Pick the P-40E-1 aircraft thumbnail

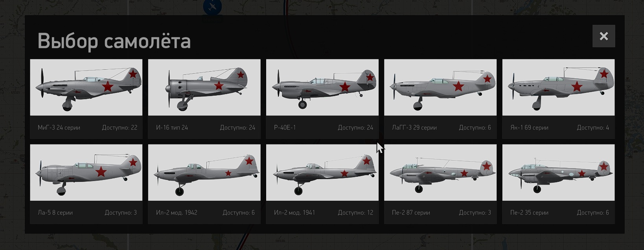pyautogui.click(x=322, y=87)
